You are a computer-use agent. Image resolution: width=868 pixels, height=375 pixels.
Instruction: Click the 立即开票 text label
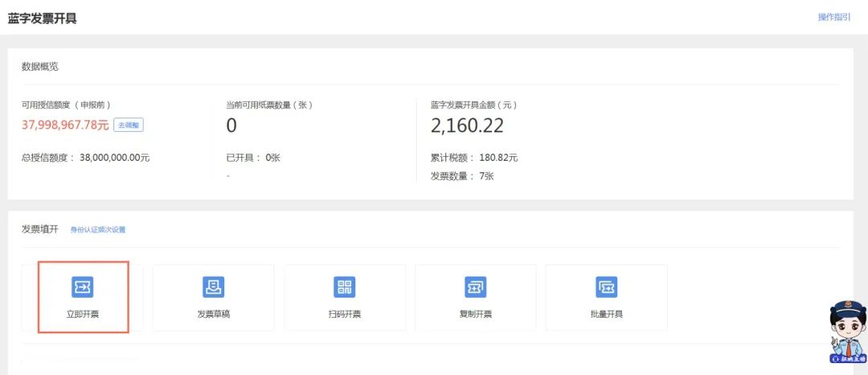[x=83, y=314]
